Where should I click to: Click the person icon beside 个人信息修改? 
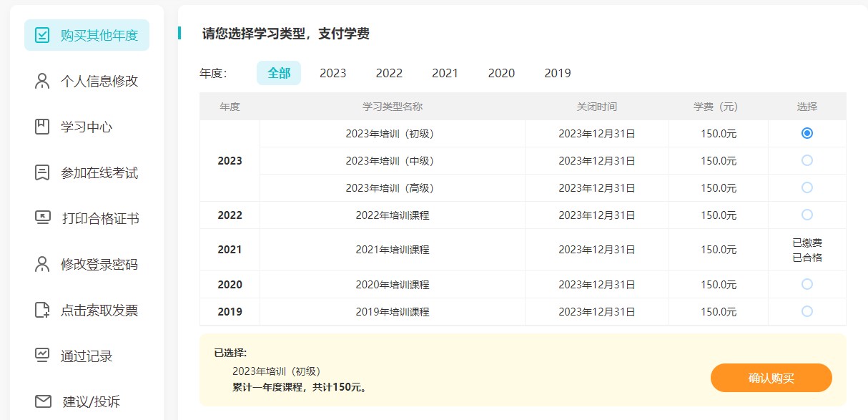pos(42,81)
